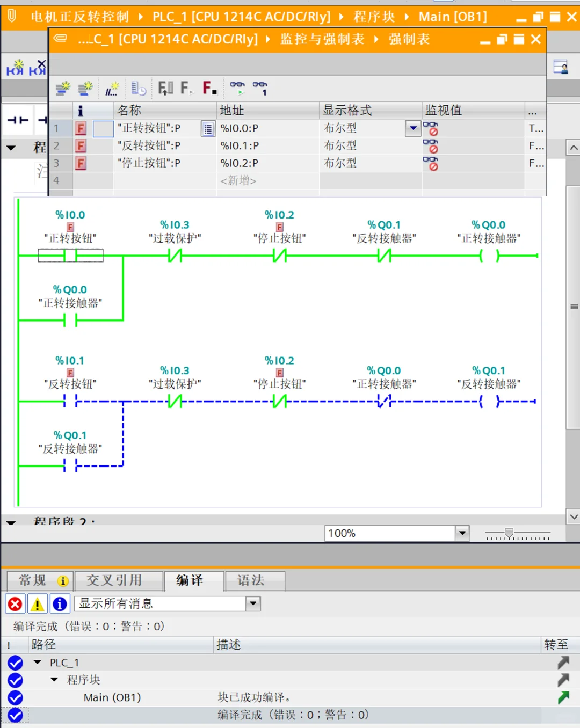The image size is (580, 728).
Task: Click PLC_1 breadcrumb in the Main window title
Action: [x=242, y=17]
